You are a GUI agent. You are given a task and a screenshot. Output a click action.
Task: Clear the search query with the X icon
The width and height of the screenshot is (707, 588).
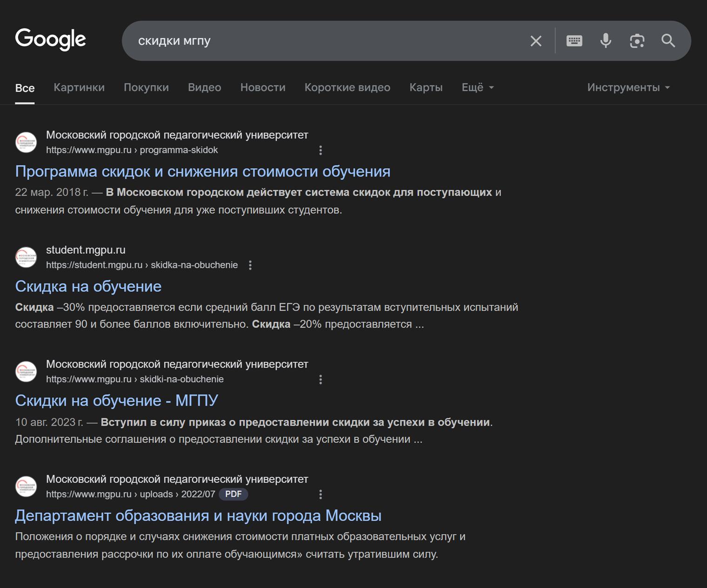pyautogui.click(x=536, y=41)
